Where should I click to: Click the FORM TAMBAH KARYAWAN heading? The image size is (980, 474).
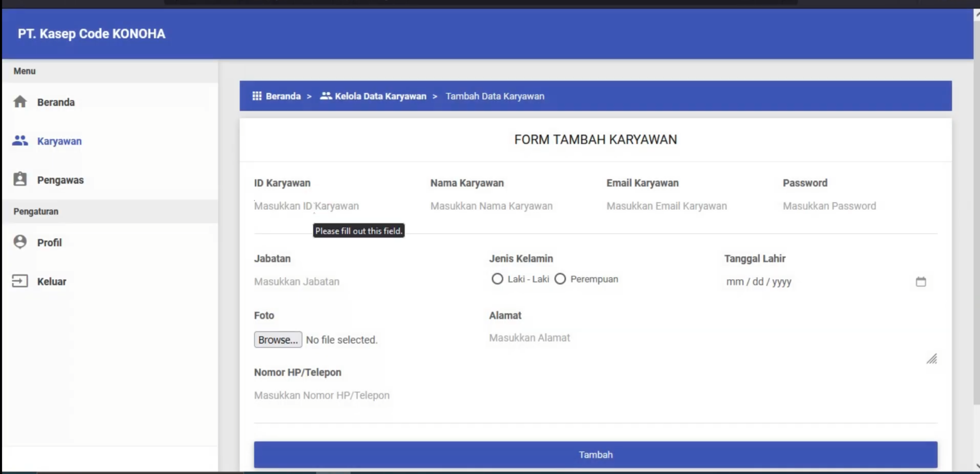tap(596, 139)
